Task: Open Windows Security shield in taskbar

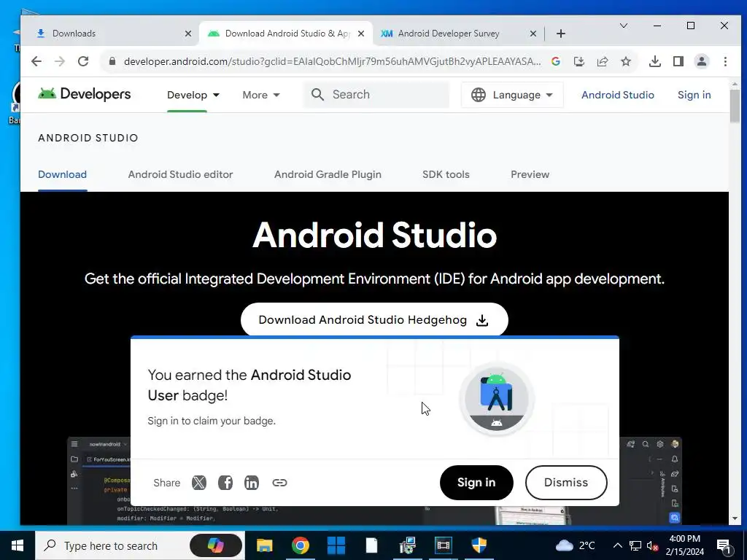Action: pyautogui.click(x=479, y=545)
